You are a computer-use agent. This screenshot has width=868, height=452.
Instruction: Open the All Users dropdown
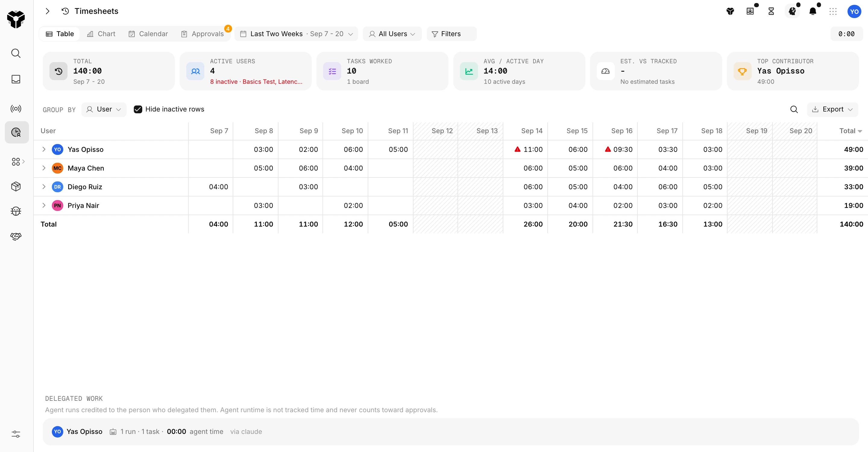[x=392, y=34]
